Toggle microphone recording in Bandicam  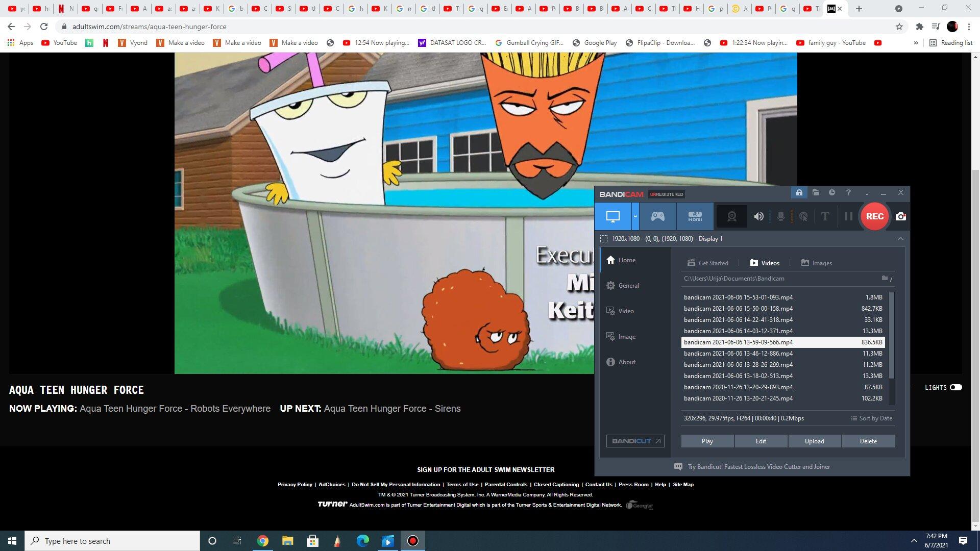click(x=780, y=216)
